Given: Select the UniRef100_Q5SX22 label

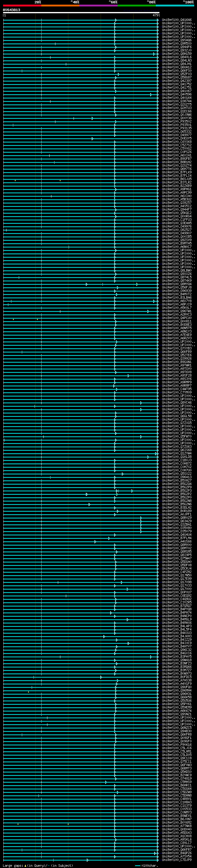Looking at the screenshot, I should (x=177, y=474).
